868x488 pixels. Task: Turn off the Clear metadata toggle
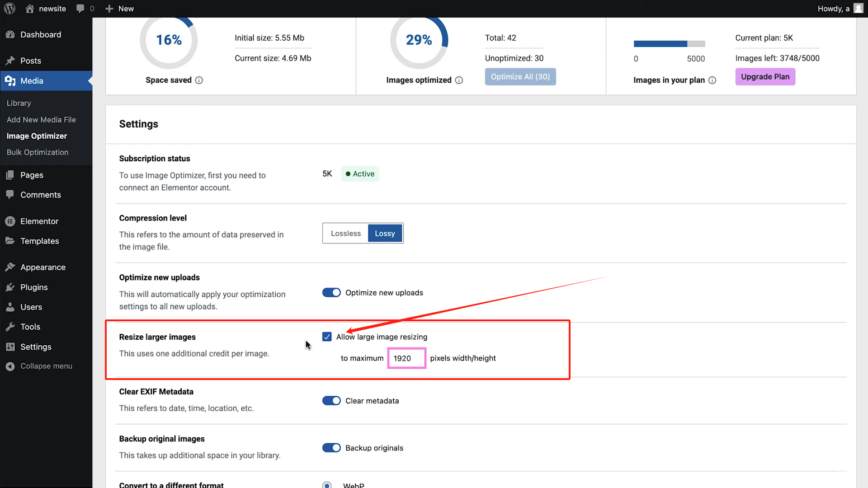(x=331, y=400)
